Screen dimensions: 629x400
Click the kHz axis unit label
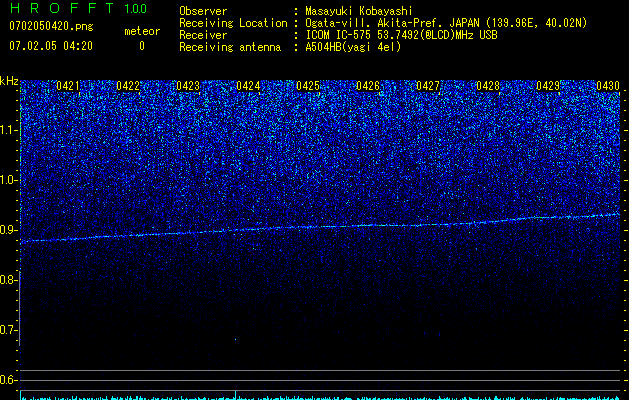(9, 82)
